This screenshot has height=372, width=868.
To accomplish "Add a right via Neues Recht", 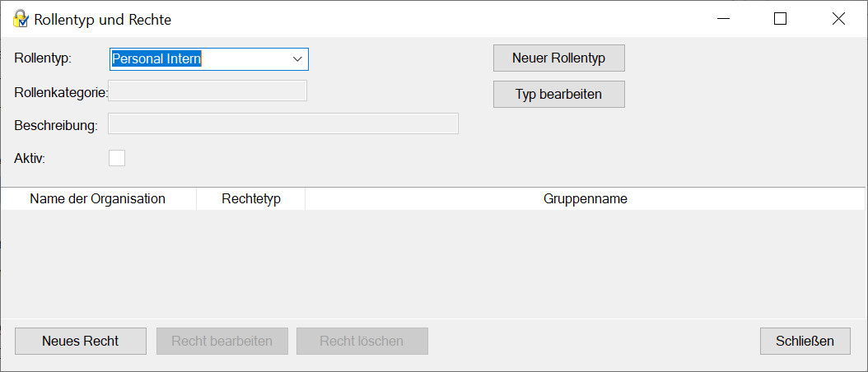I will click(x=81, y=341).
